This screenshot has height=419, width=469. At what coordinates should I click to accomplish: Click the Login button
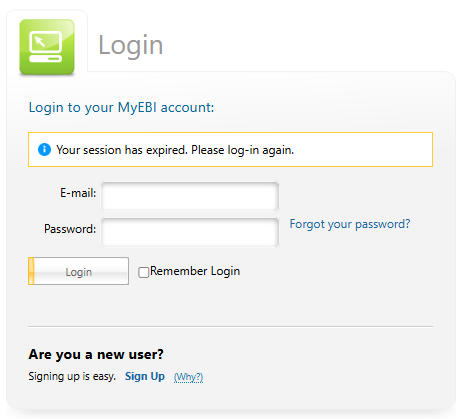pos(79,271)
